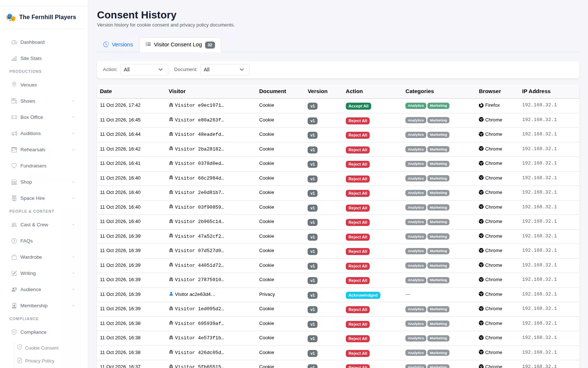
Task: Click the Cookie Consent shield-check icon
Action: click(20, 347)
